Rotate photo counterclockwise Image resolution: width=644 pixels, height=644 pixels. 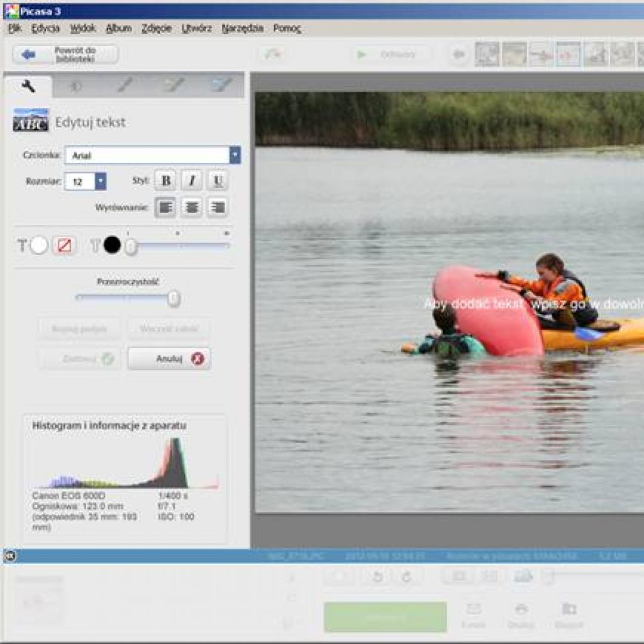coord(377,577)
